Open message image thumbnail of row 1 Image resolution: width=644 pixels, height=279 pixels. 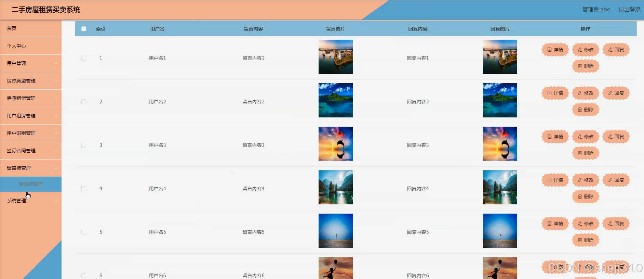tap(336, 57)
